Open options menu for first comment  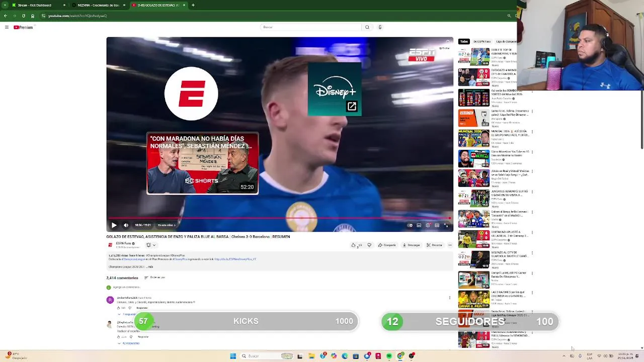tap(450, 298)
